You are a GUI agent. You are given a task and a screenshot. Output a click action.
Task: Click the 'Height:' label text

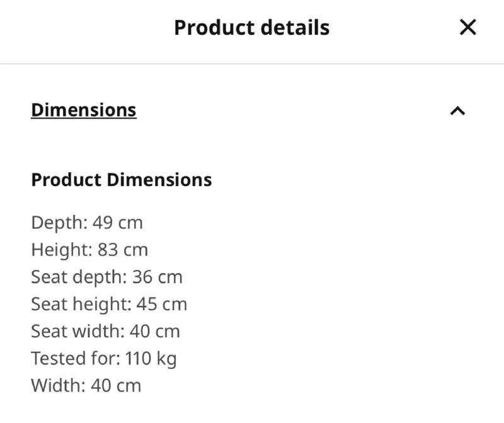click(62, 250)
